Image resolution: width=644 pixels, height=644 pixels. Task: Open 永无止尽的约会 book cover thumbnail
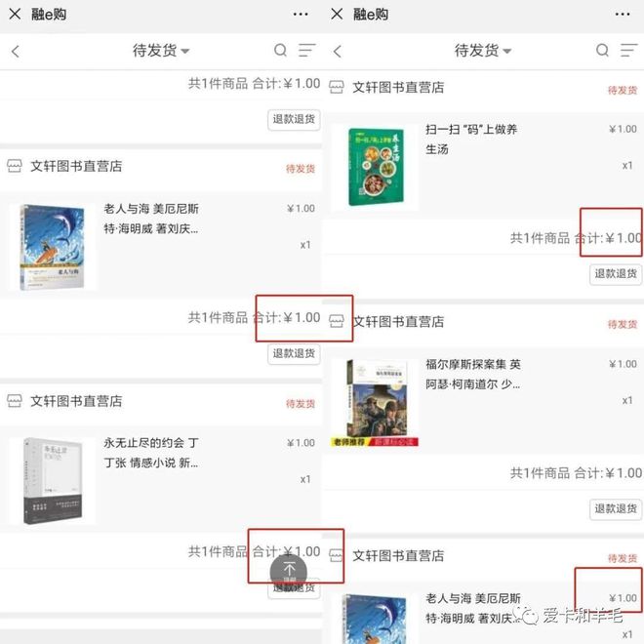(x=52, y=481)
